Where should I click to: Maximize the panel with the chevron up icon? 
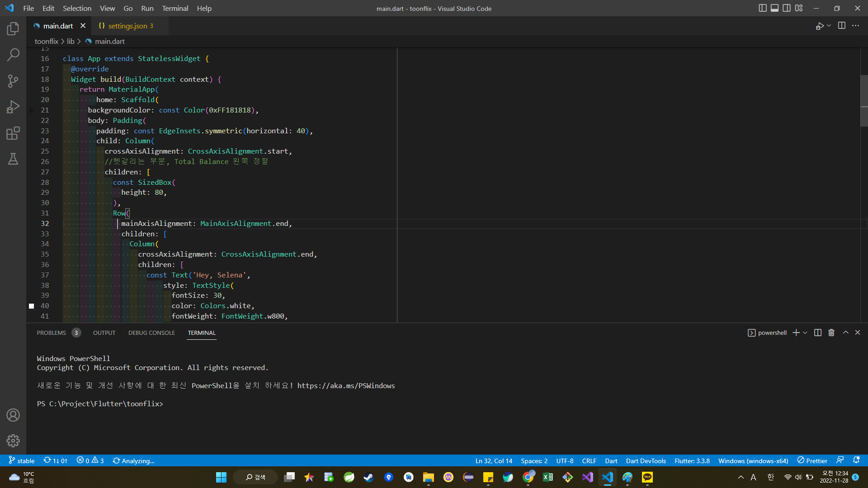click(x=845, y=332)
